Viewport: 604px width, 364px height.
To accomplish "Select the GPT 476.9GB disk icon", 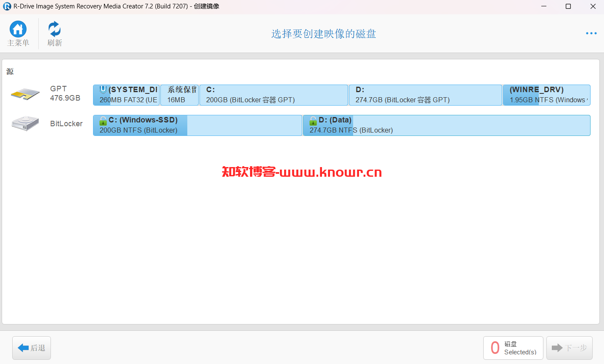I will [25, 94].
